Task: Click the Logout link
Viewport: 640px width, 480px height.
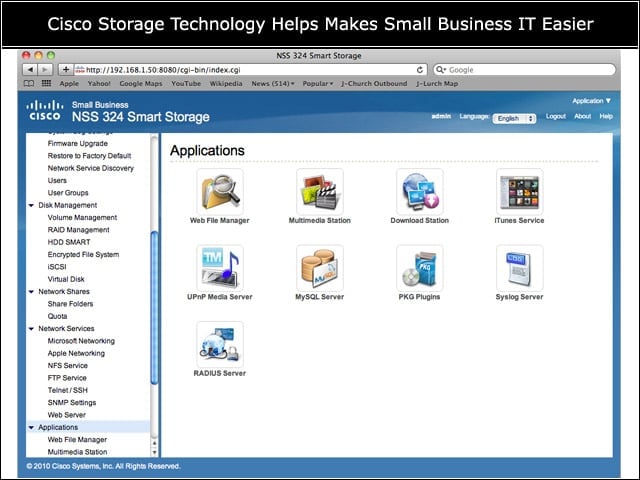Action: pyautogui.click(x=556, y=116)
